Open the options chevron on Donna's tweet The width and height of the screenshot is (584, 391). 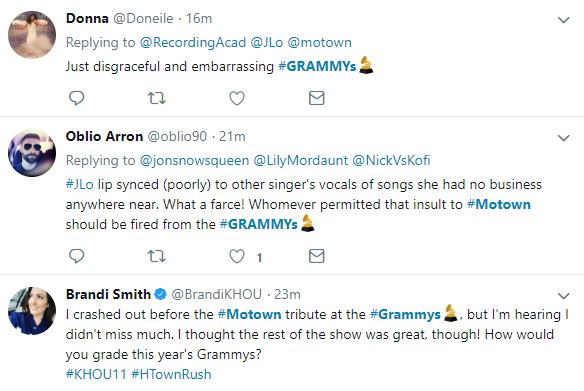(564, 20)
